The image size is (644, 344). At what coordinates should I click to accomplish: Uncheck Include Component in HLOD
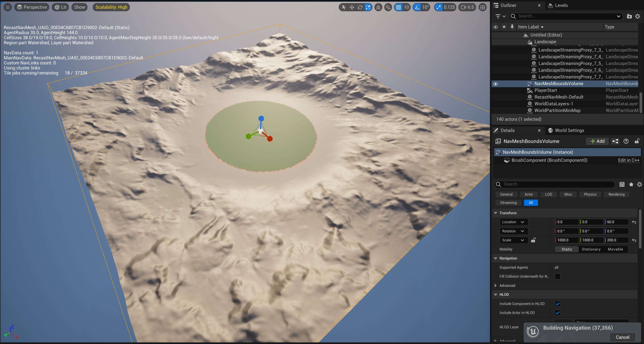coord(557,304)
